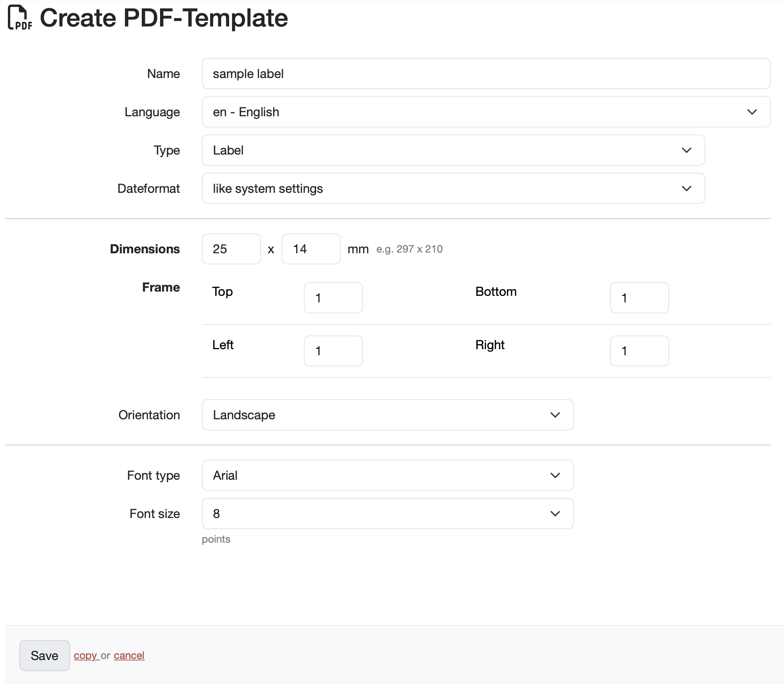Click the chevron arrow of Orientation select
Image resolution: width=784 pixels, height=684 pixels.
pyautogui.click(x=555, y=415)
